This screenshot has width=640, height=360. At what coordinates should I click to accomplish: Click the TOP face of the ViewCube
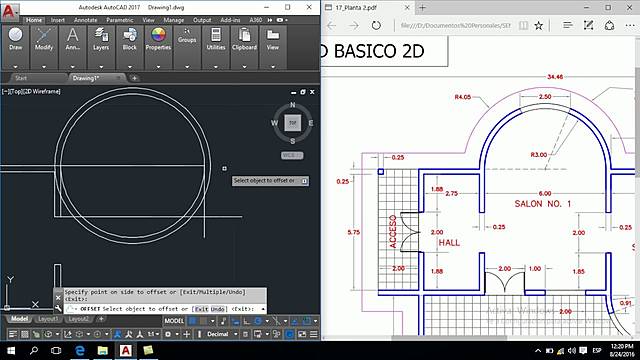click(293, 122)
